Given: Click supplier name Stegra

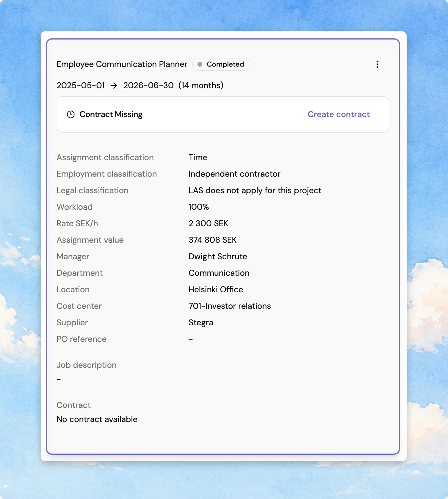Looking at the screenshot, I should tap(201, 322).
